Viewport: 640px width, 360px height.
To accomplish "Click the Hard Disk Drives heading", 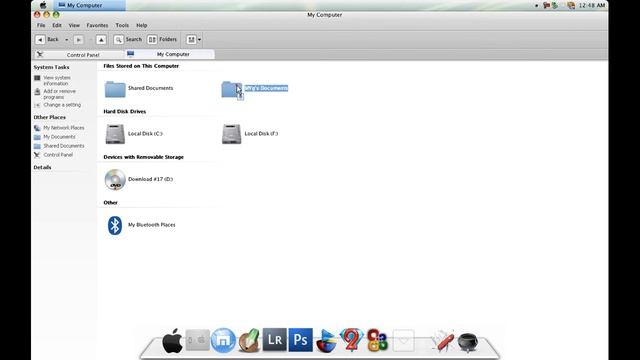I will click(x=124, y=111).
